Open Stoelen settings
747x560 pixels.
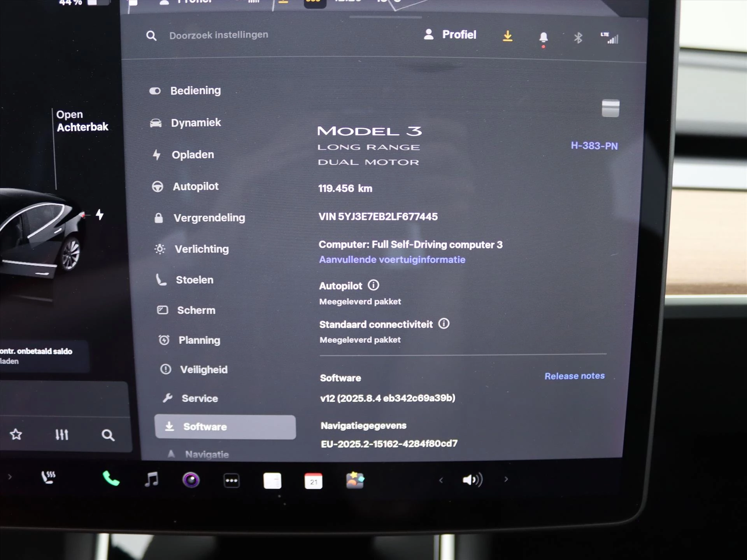[185, 280]
